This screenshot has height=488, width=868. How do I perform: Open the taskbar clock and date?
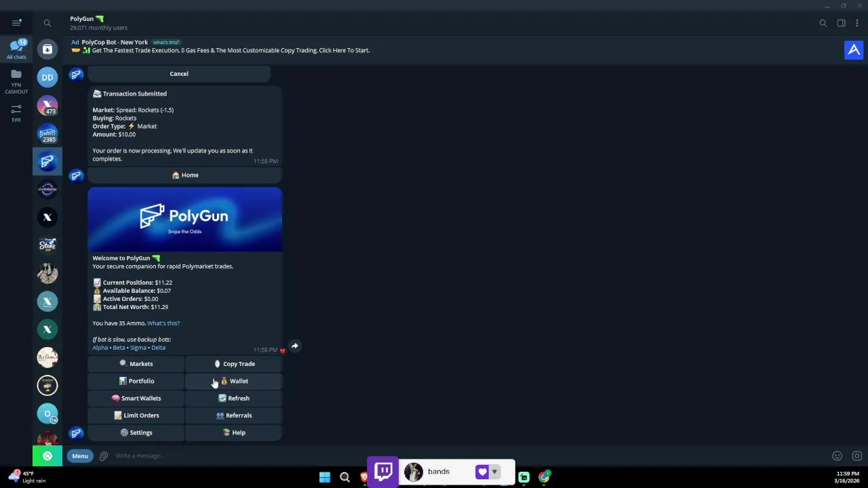(x=848, y=477)
